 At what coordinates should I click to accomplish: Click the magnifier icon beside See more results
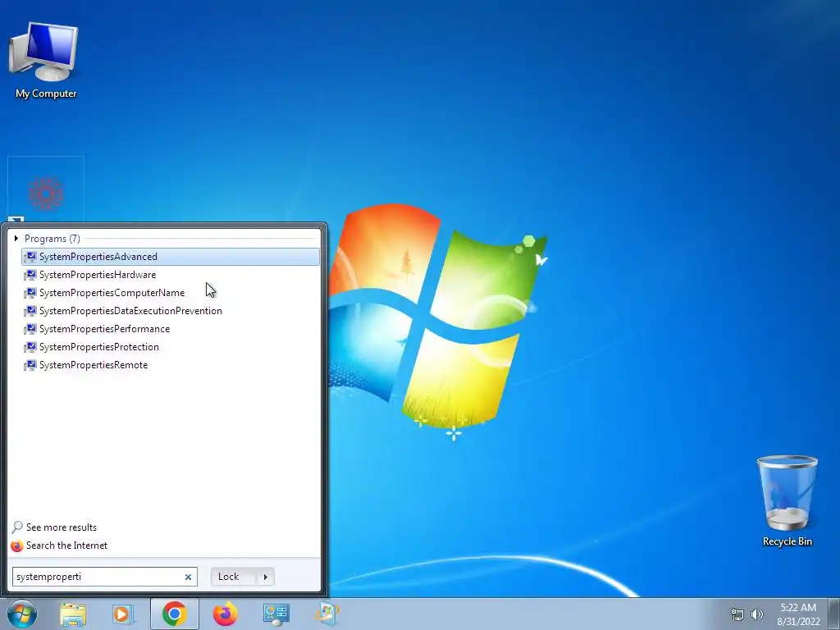click(17, 527)
